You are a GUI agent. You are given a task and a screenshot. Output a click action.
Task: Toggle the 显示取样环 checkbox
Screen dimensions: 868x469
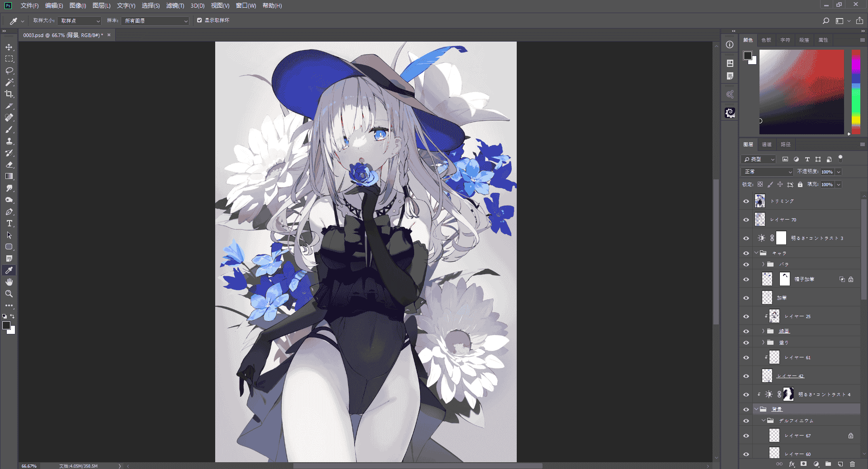199,20
